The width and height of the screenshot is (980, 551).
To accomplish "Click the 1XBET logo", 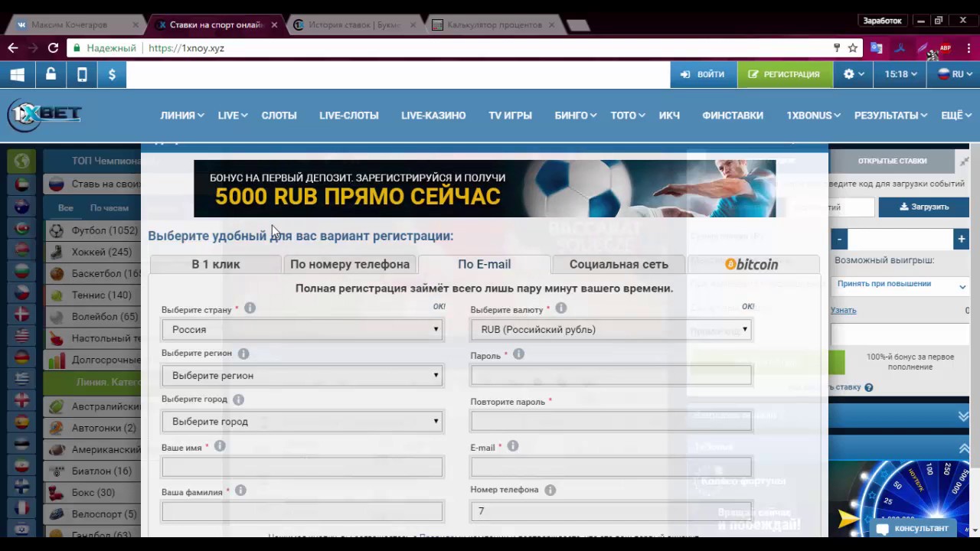I will click(44, 115).
